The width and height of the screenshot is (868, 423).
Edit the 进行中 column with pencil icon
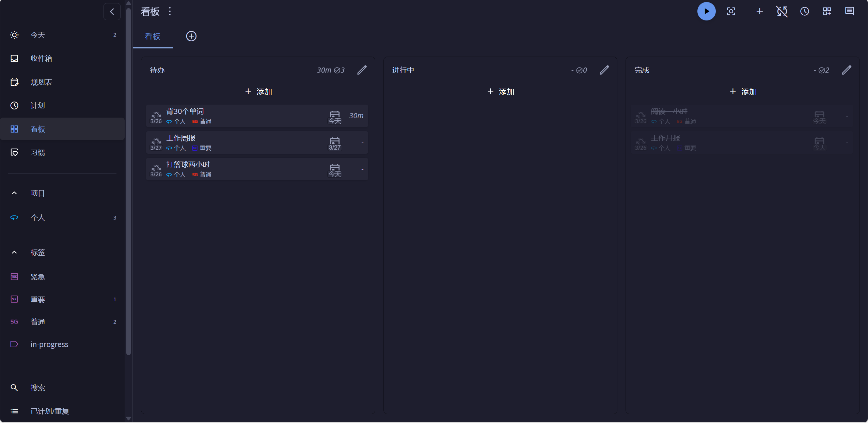click(x=604, y=70)
